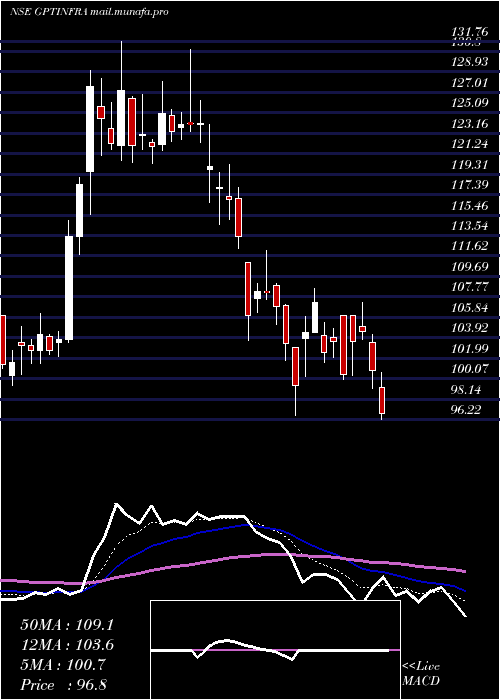Click the 131.76 price axis label
Image resolution: width=500 pixels, height=700 pixels.
coord(472,32)
